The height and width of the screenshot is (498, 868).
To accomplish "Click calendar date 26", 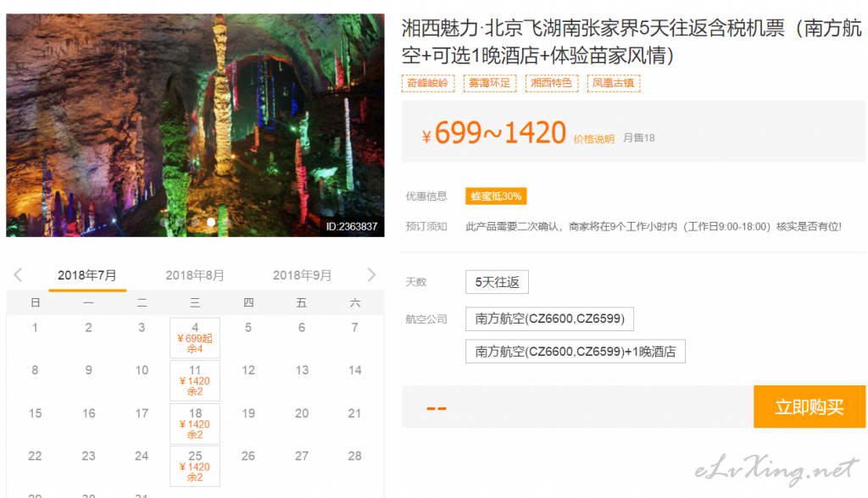I will coord(248,456).
